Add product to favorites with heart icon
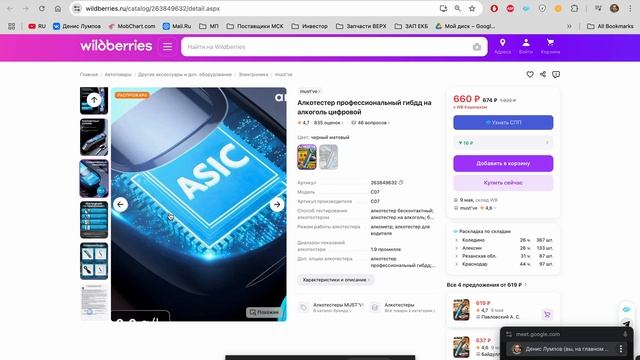640x360 pixels. 530,74
